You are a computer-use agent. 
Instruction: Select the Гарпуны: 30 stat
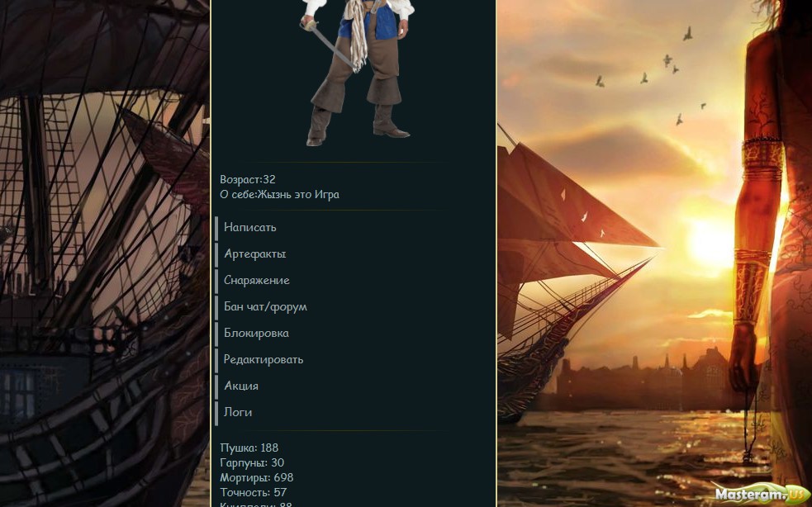tap(252, 462)
